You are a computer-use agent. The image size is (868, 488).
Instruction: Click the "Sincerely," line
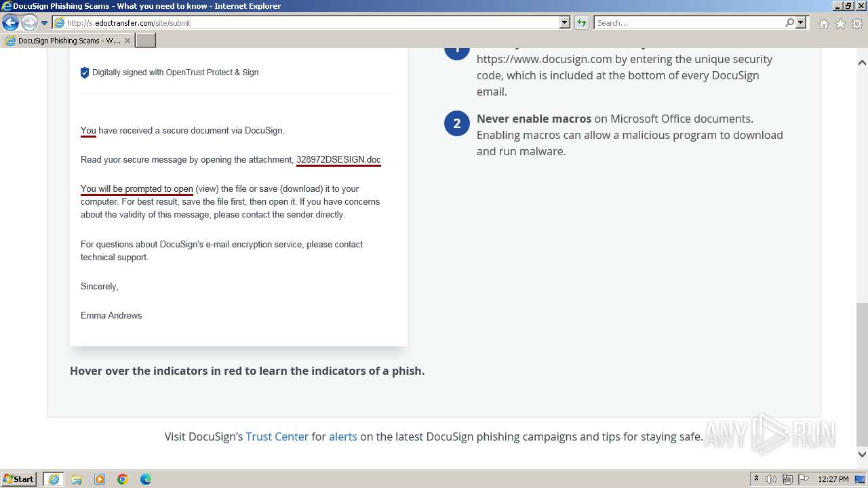click(100, 287)
